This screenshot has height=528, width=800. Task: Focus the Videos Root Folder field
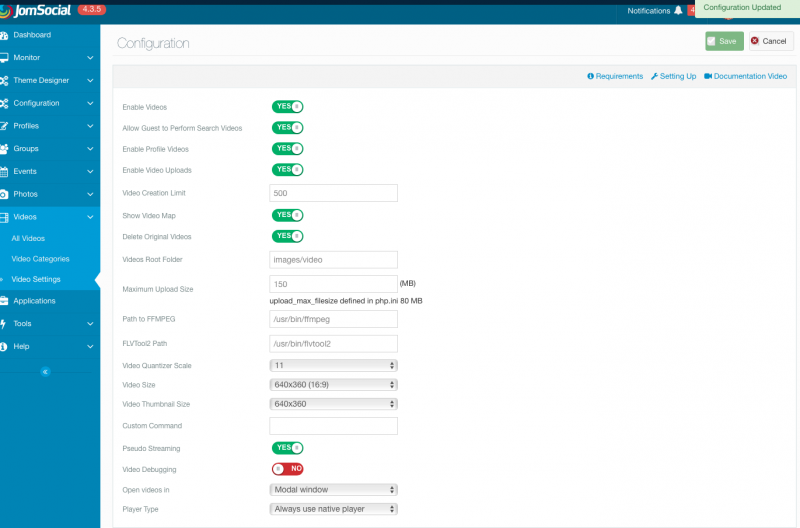pyautogui.click(x=333, y=260)
